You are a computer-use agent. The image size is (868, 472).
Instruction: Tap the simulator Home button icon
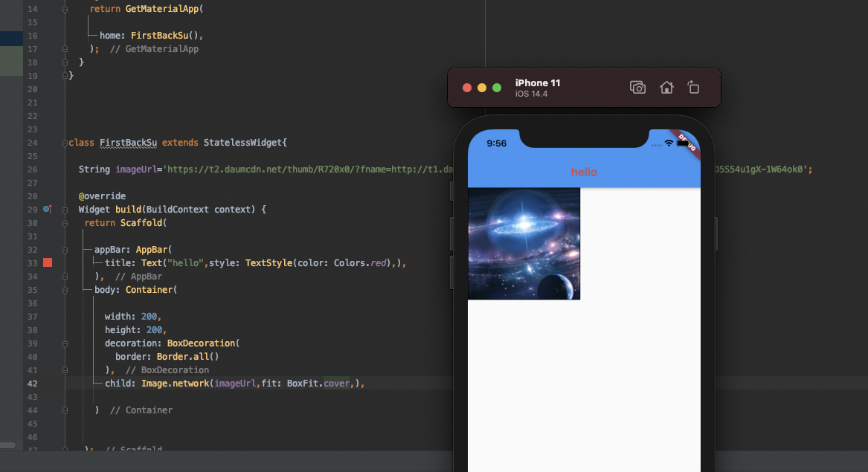coord(666,88)
